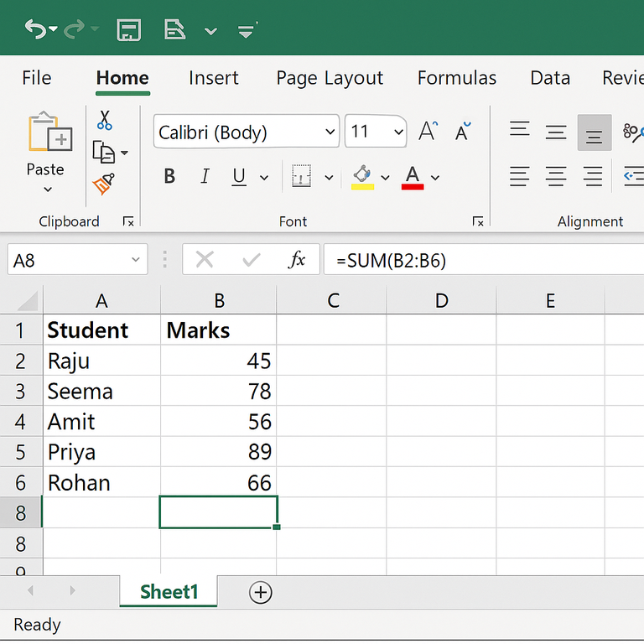Click Decrease Font Size icon
Image resolution: width=644 pixels, height=644 pixels.
pyautogui.click(x=463, y=132)
